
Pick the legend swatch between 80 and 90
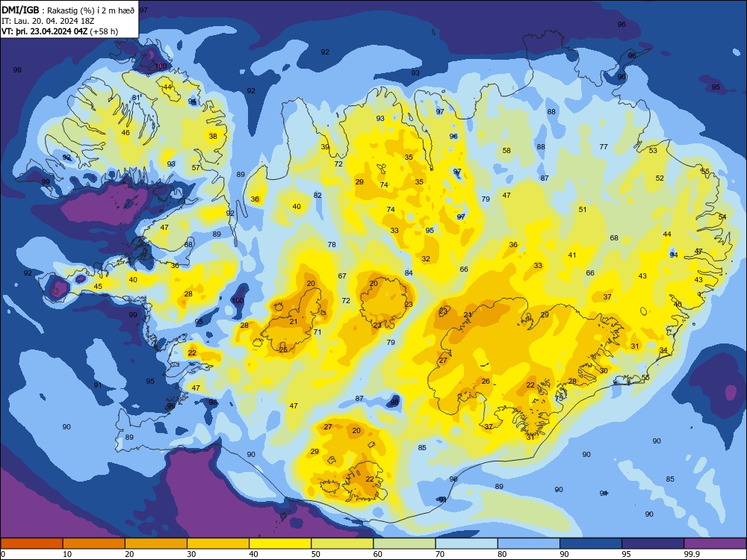click(x=528, y=544)
